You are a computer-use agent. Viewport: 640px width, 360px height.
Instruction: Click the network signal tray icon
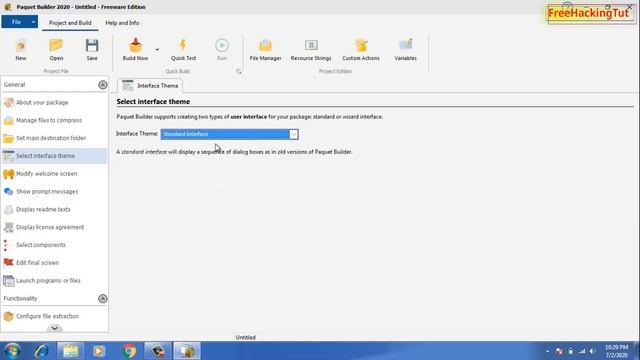click(x=582, y=351)
